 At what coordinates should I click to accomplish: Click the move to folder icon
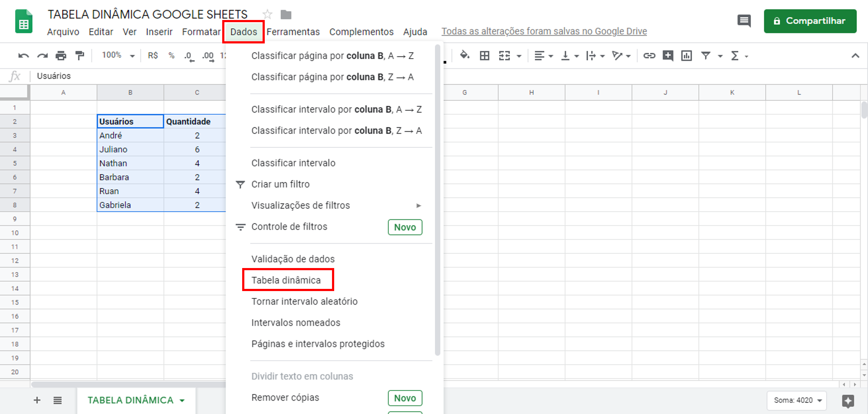tap(286, 15)
